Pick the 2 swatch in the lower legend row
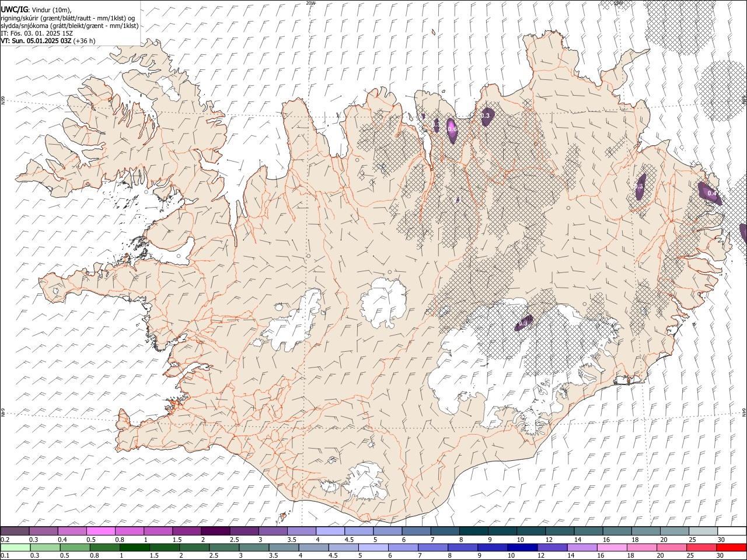This screenshot has height=560, width=747. [x=194, y=547]
